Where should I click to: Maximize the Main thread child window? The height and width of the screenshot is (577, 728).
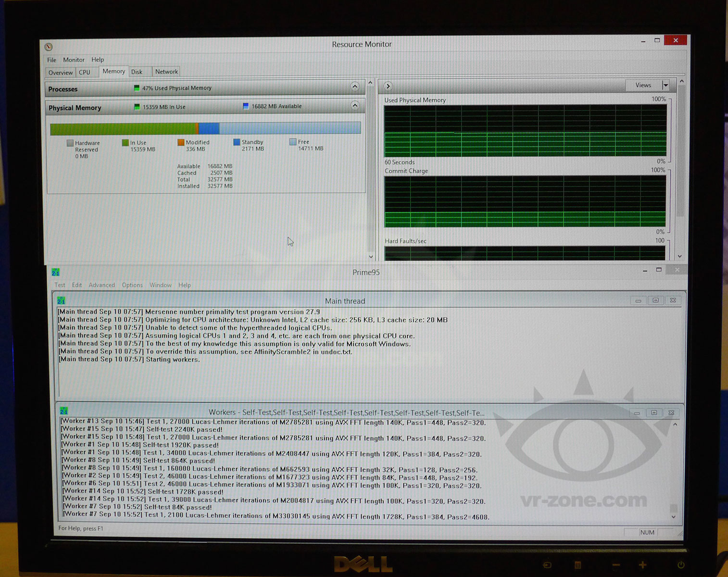pyautogui.click(x=655, y=301)
